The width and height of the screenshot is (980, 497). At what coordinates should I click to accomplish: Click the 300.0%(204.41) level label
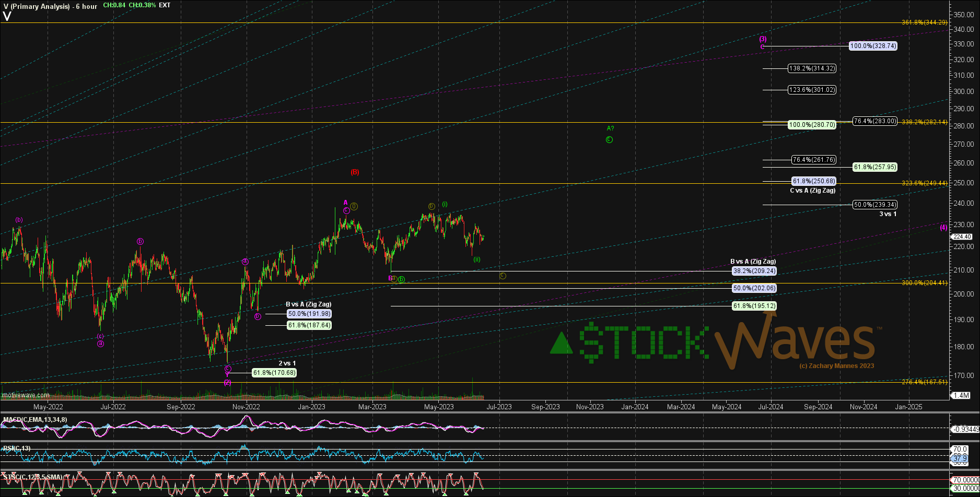pyautogui.click(x=925, y=283)
